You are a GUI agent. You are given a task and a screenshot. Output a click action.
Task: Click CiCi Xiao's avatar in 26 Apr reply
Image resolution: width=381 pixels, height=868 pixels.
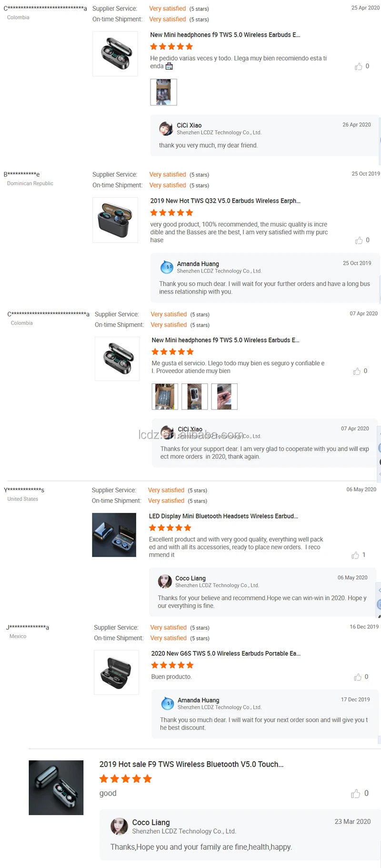tap(166, 129)
